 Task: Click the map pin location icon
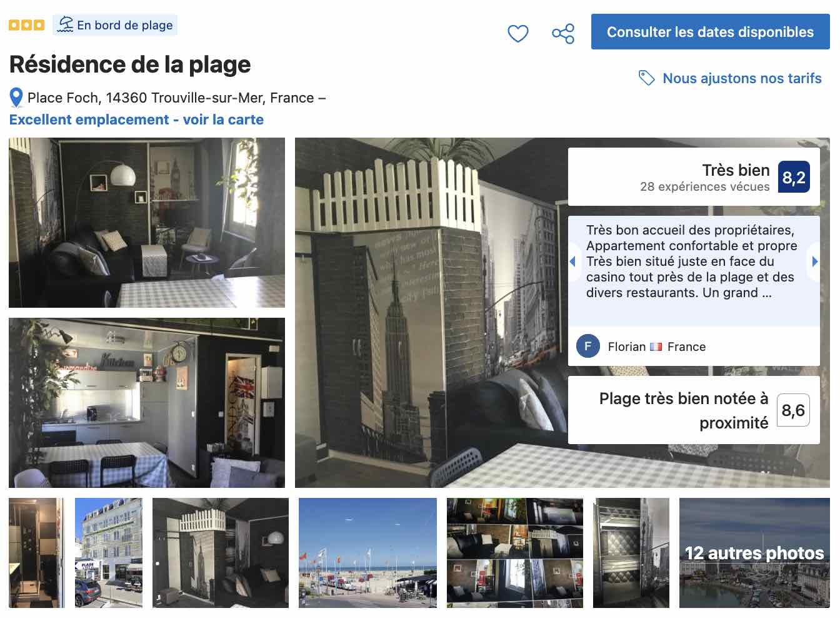[16, 98]
